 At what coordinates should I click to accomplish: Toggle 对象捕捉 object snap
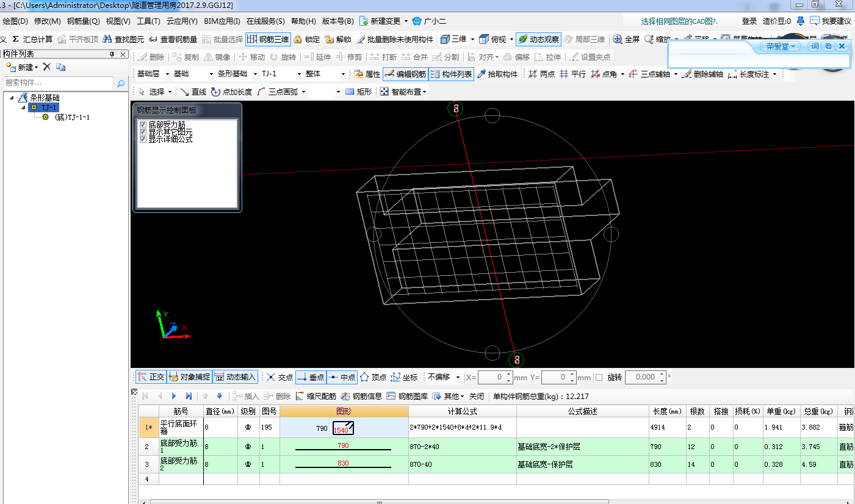tap(189, 377)
